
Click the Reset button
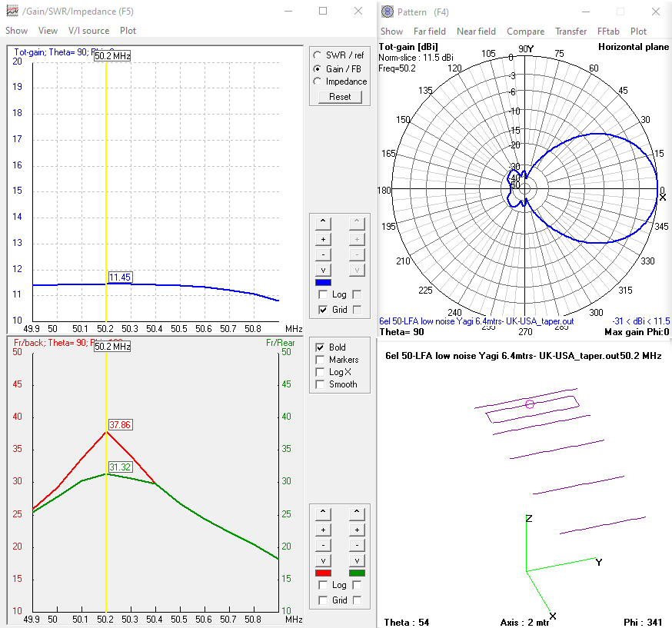click(339, 97)
